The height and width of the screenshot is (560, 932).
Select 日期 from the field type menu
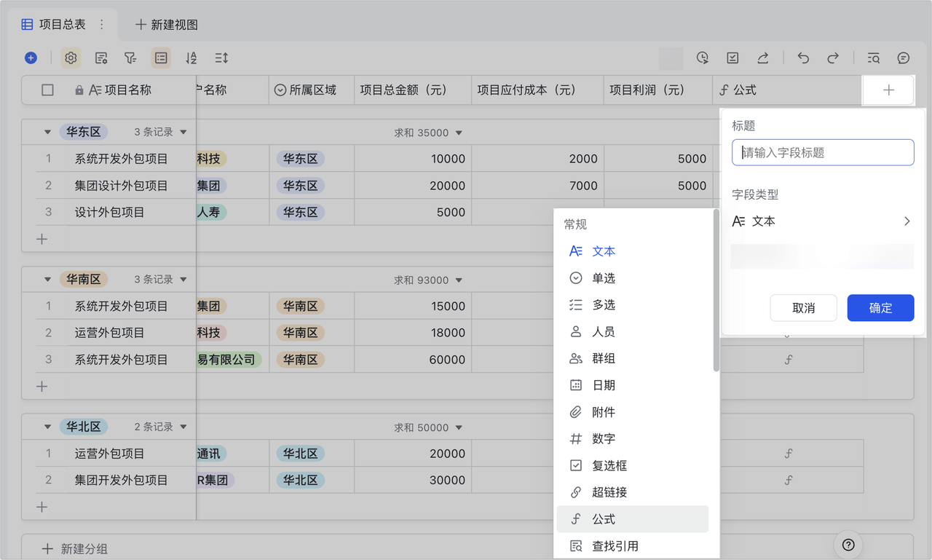click(603, 385)
